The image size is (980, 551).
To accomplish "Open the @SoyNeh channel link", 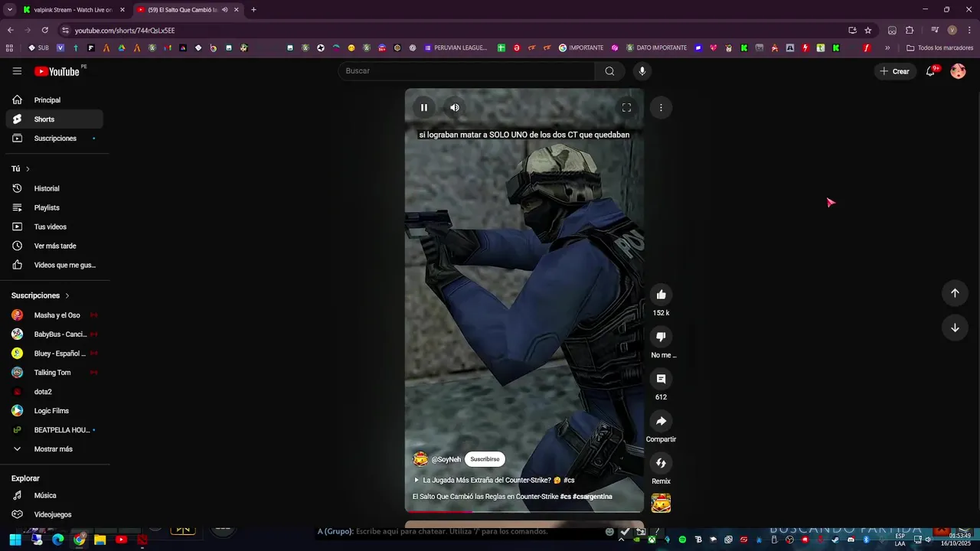I will [446, 459].
